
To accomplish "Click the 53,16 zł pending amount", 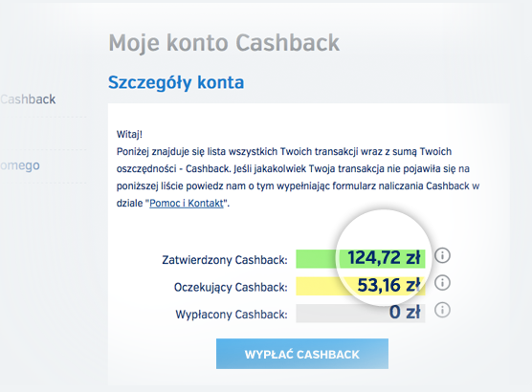I will (389, 285).
